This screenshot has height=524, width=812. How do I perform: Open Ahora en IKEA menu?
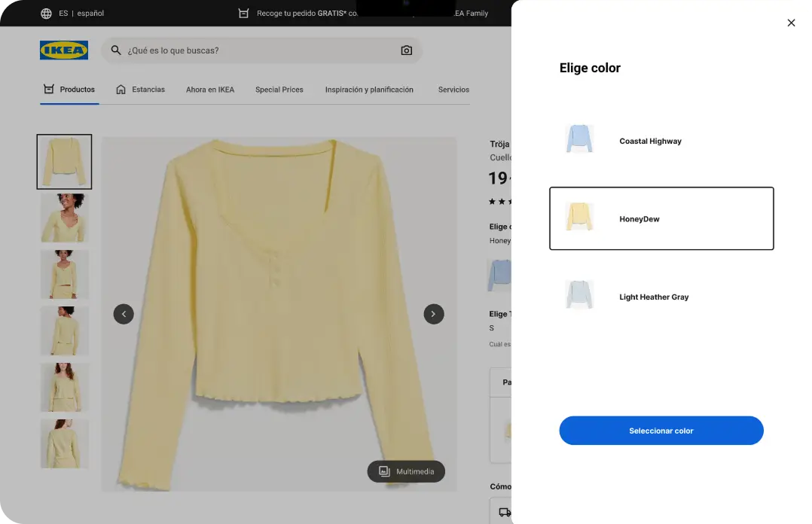[210, 90]
